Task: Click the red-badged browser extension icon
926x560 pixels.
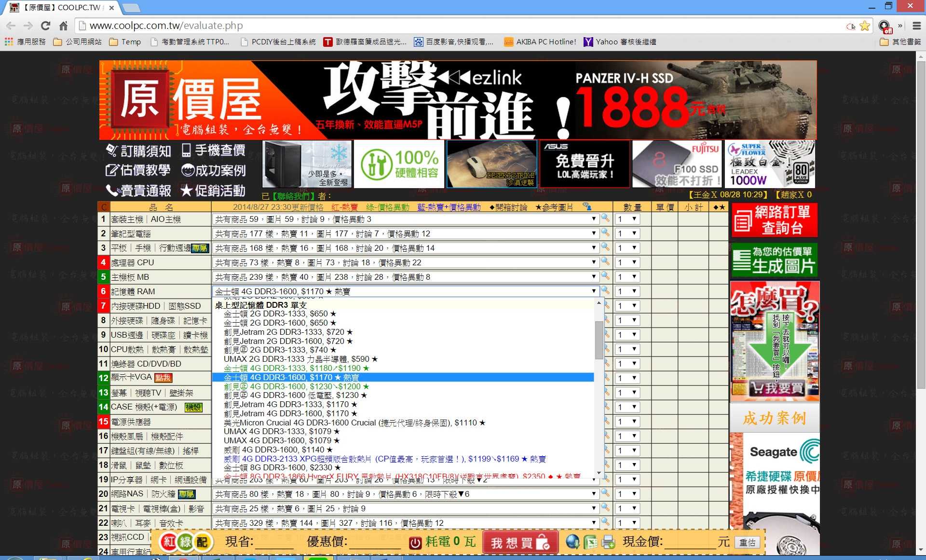Action: 885,26
